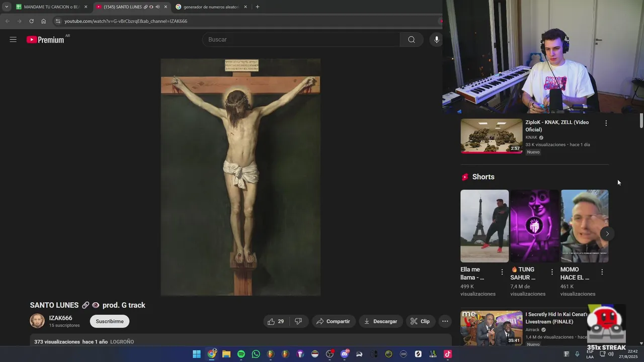Open the MOMO HACE EL short thumbnail
The image size is (644, 362).
click(585, 226)
